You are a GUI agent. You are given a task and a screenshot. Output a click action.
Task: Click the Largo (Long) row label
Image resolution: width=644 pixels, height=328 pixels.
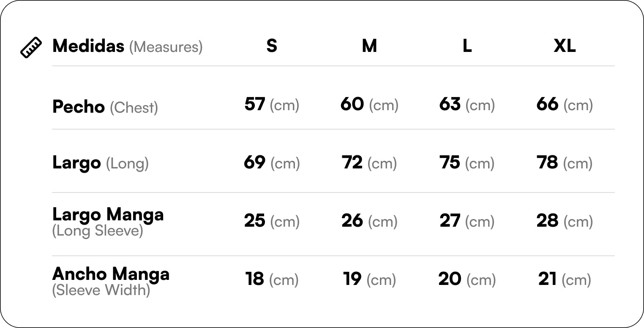(x=100, y=163)
